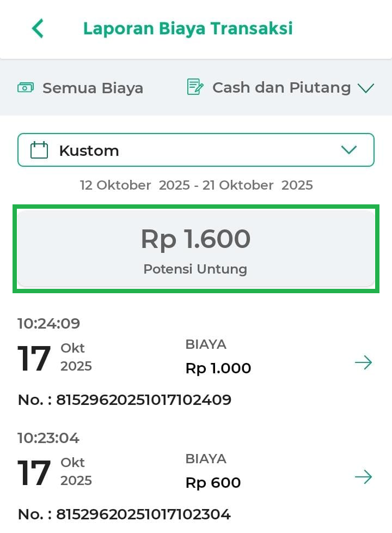Click the BIAYA Rp 1.000 amount
The width and height of the screenshot is (392, 533).
pyautogui.click(x=218, y=368)
